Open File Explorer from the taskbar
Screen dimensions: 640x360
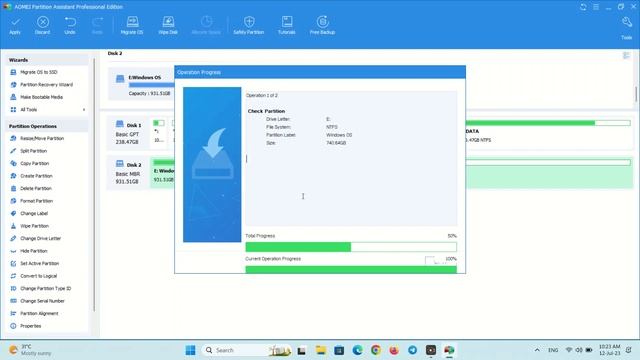(320, 350)
